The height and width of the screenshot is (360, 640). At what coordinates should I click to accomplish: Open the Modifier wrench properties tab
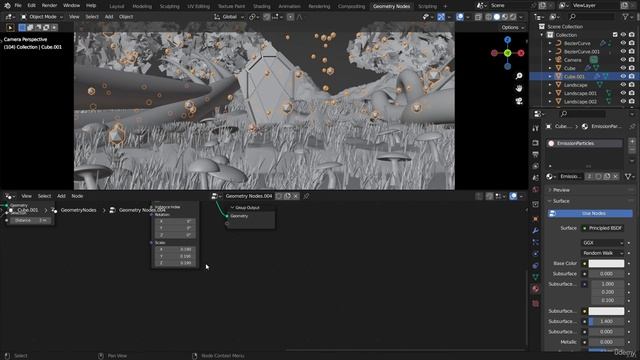[x=536, y=231]
